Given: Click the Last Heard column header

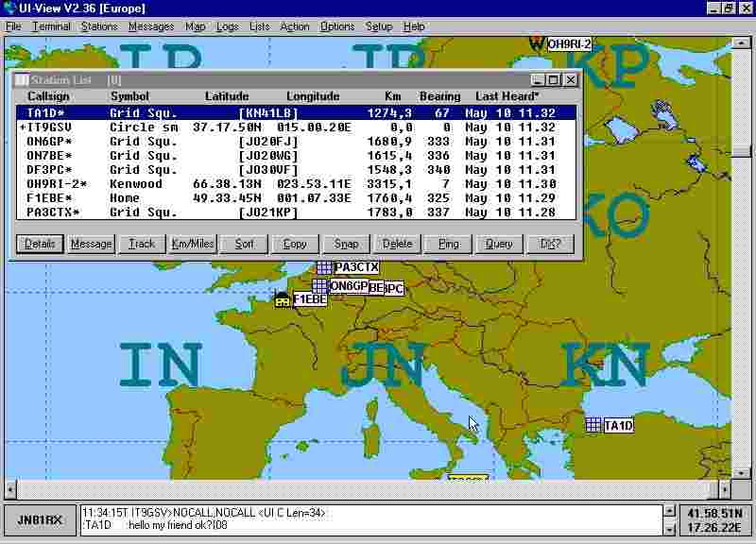Looking at the screenshot, I should (507, 96).
